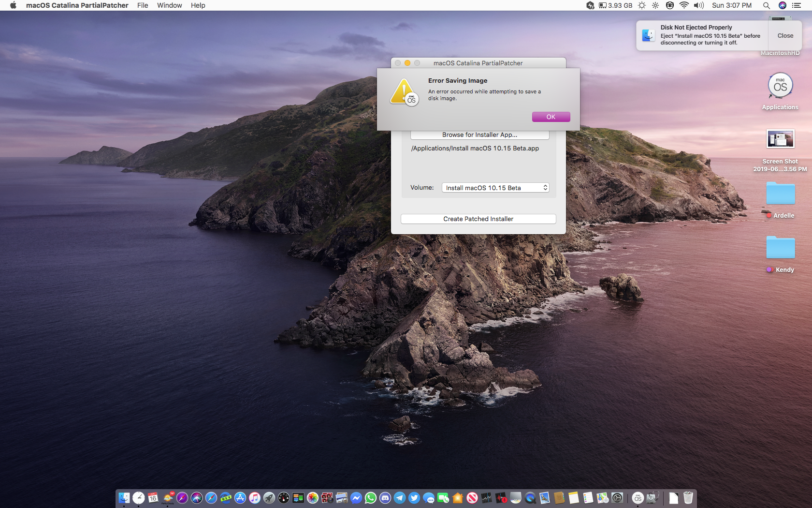812x508 pixels.
Task: Open Telegram from the Dock
Action: [x=400, y=498]
